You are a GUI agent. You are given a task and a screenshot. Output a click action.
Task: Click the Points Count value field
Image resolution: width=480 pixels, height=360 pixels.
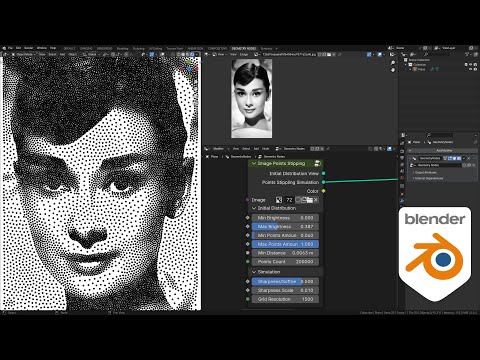click(285, 262)
